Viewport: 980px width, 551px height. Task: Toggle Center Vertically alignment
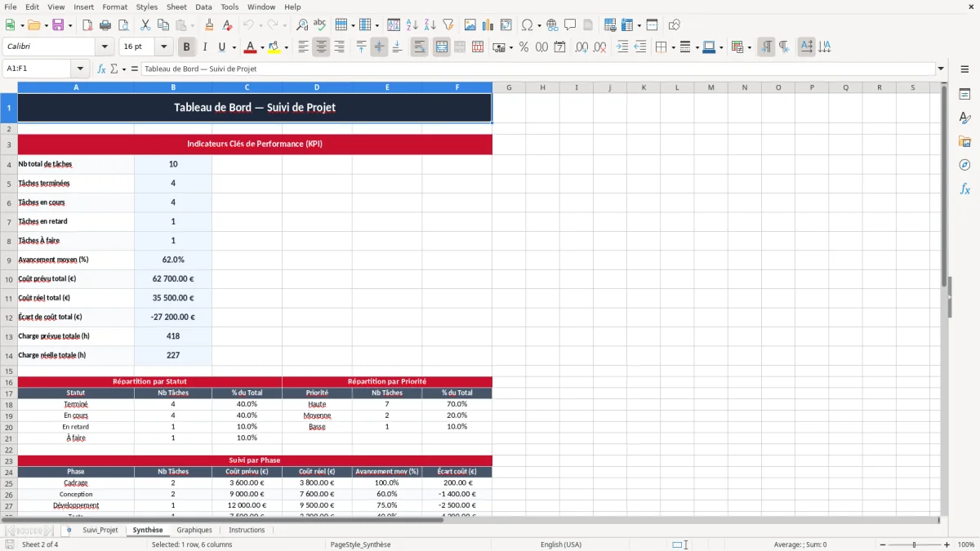[x=379, y=47]
